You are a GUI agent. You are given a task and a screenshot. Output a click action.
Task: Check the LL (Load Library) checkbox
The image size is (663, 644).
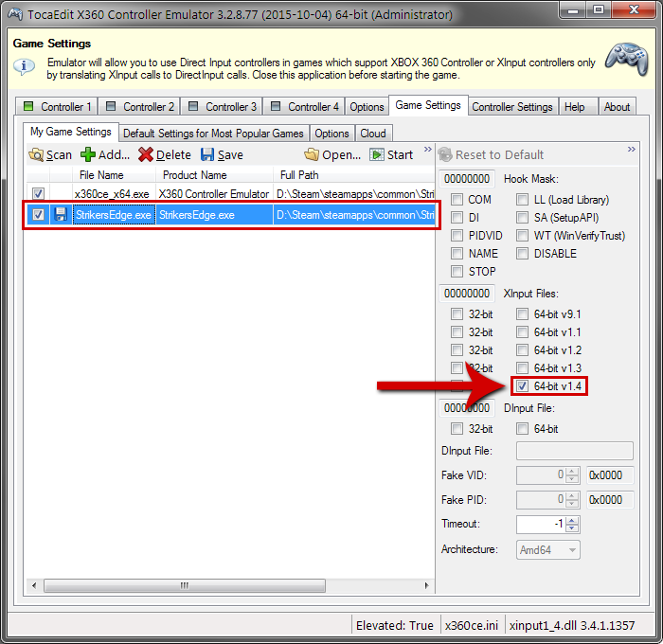tap(522, 199)
